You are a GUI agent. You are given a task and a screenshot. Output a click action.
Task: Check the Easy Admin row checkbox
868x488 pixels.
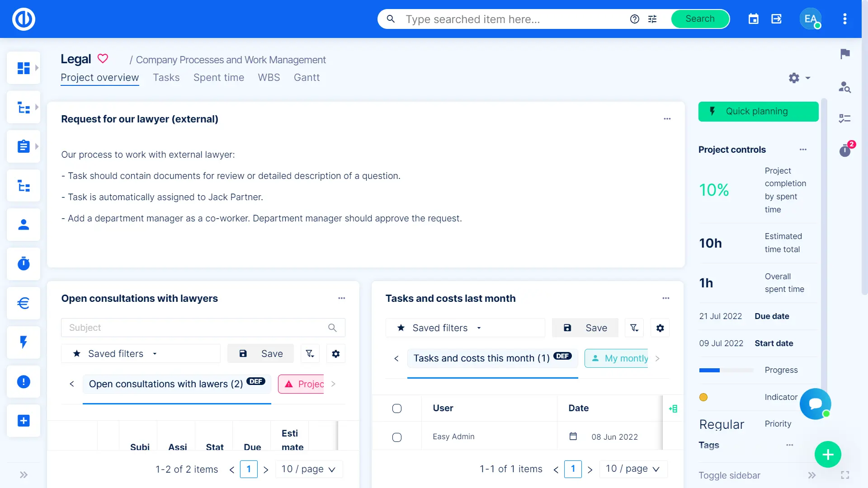click(397, 437)
